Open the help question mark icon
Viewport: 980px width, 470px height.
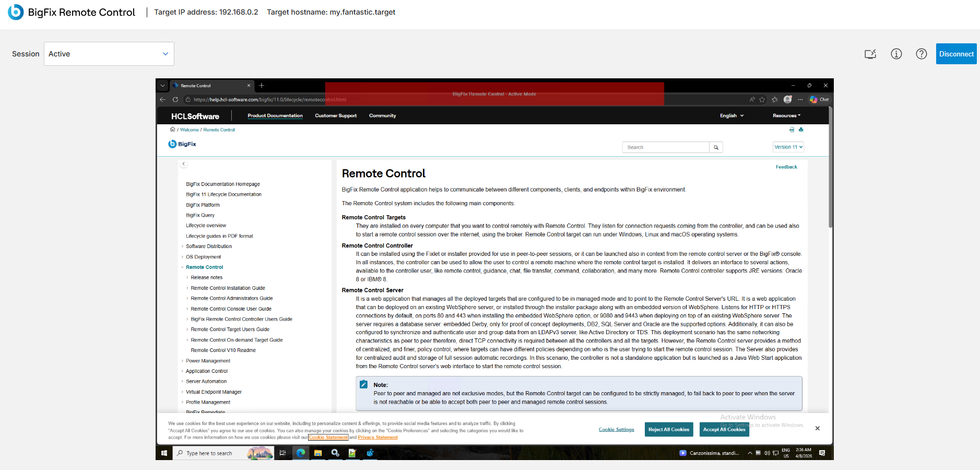point(922,54)
